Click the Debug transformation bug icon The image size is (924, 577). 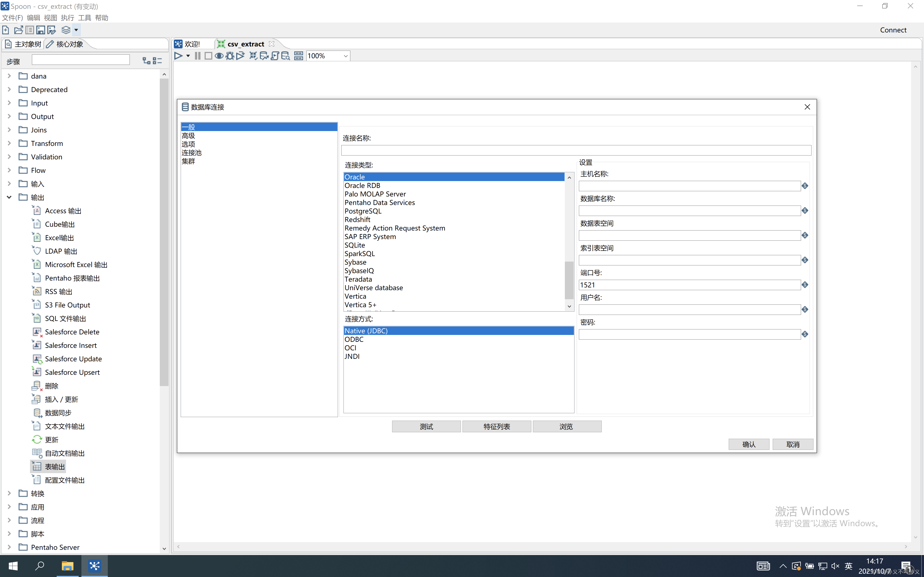click(x=229, y=56)
